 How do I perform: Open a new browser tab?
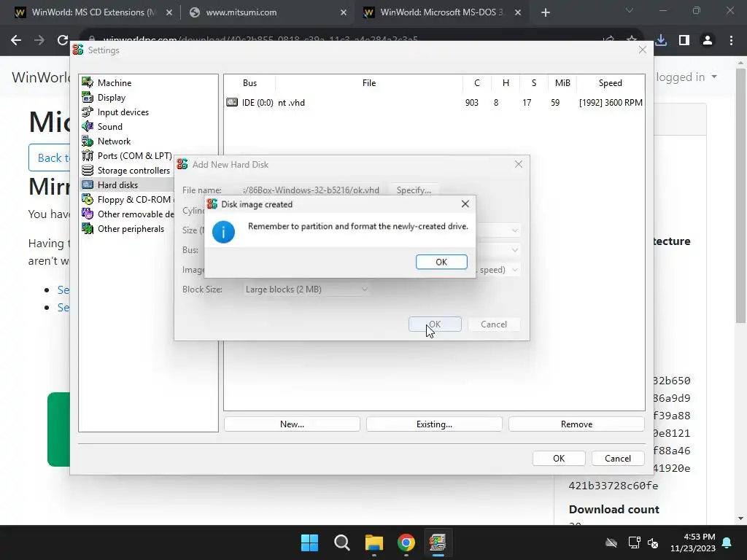(546, 13)
